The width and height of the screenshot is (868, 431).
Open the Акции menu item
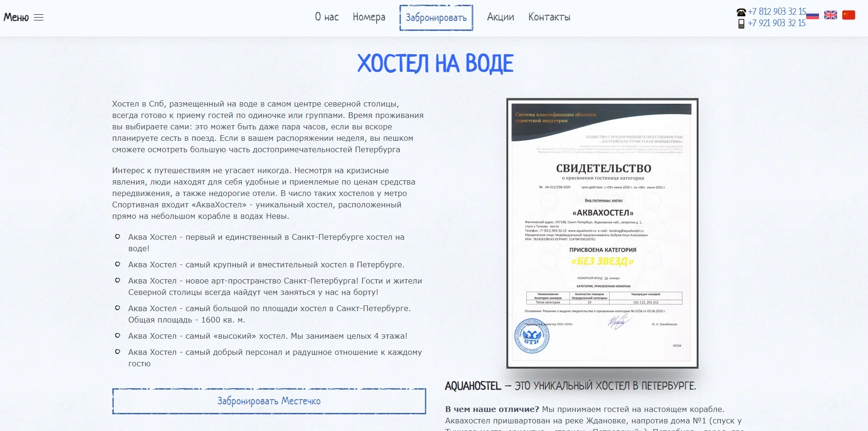point(501,17)
